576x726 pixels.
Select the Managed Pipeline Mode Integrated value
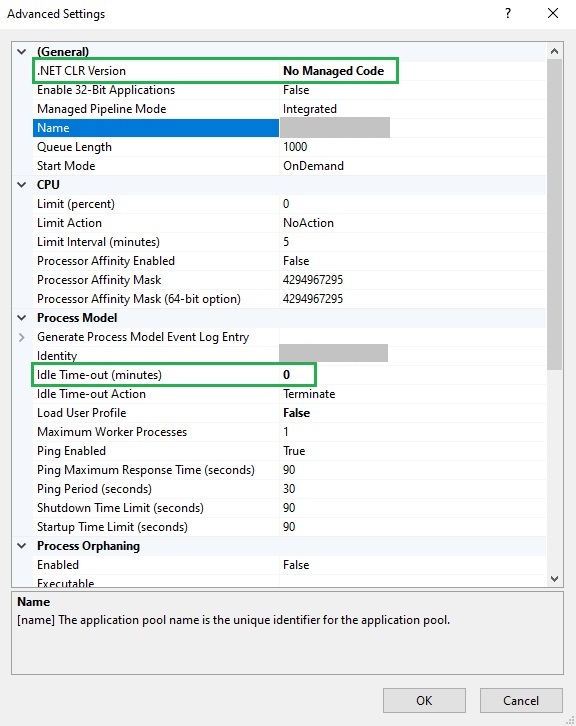pos(310,109)
